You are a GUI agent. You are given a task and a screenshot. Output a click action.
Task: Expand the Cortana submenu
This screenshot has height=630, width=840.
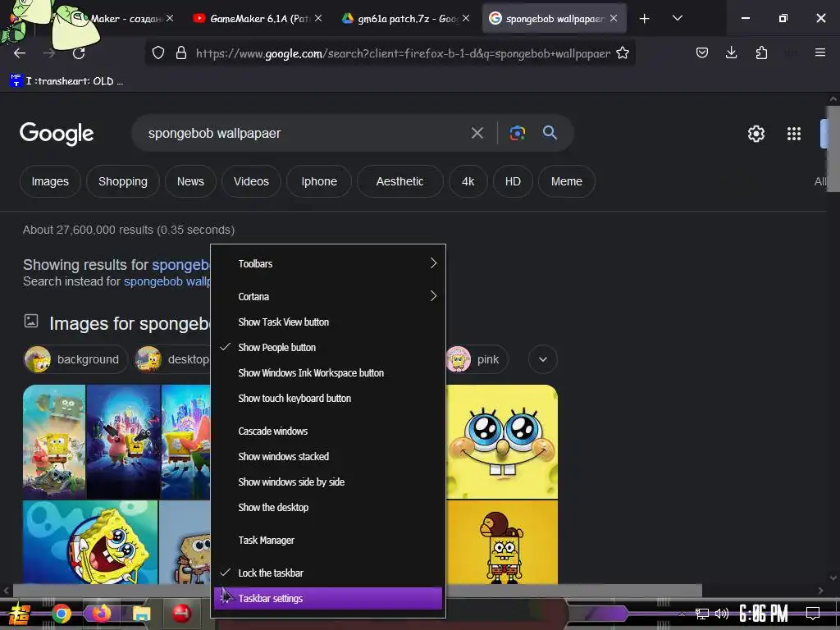(x=328, y=296)
